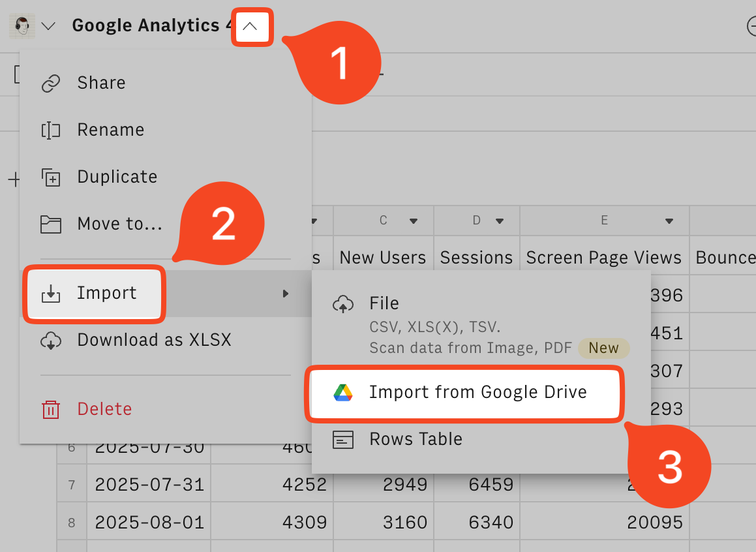Click the Move to folder icon

point(51,224)
